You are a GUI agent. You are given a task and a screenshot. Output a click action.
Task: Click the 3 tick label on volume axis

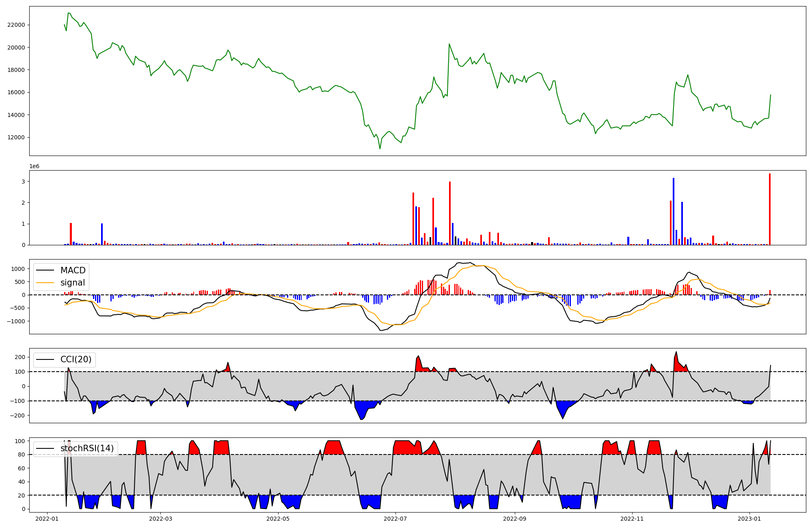coord(24,182)
